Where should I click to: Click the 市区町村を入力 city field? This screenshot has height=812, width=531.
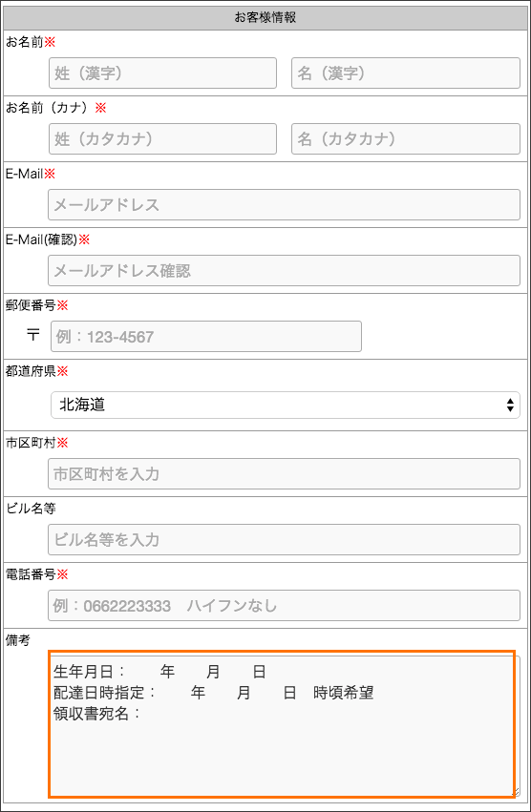[x=285, y=473]
